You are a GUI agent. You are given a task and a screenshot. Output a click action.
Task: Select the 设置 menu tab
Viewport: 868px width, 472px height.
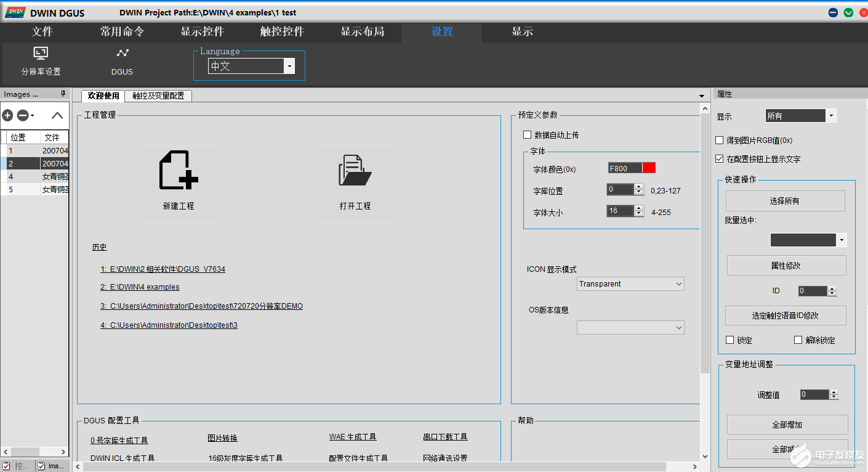tap(442, 32)
